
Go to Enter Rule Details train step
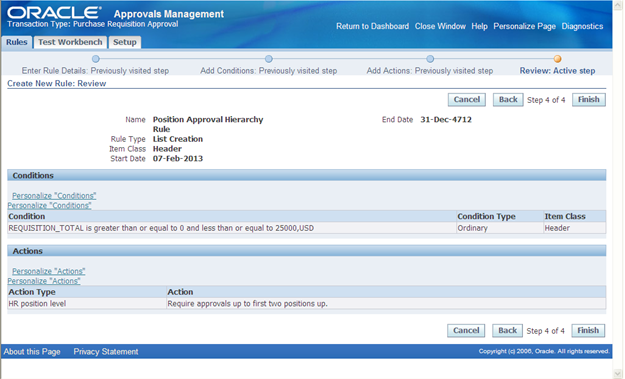click(95, 59)
